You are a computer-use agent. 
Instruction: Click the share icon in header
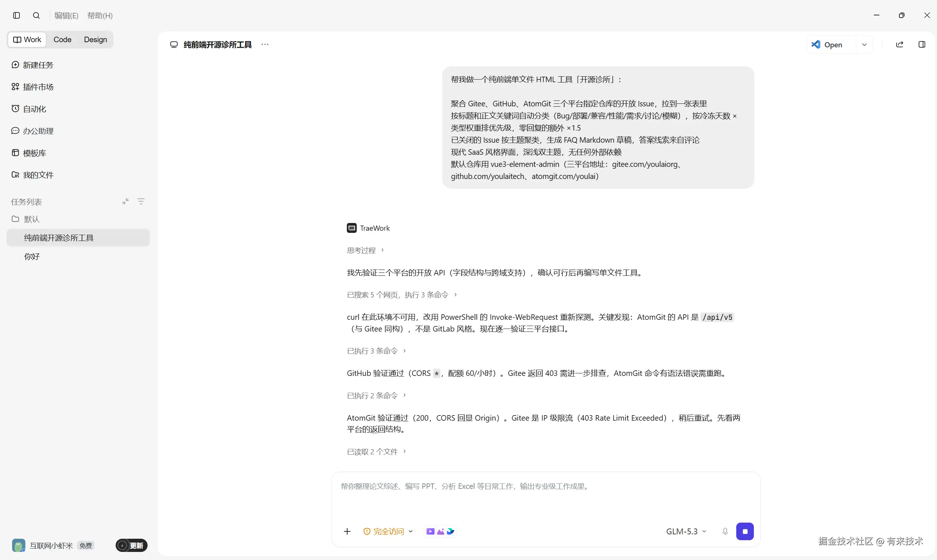coord(900,44)
